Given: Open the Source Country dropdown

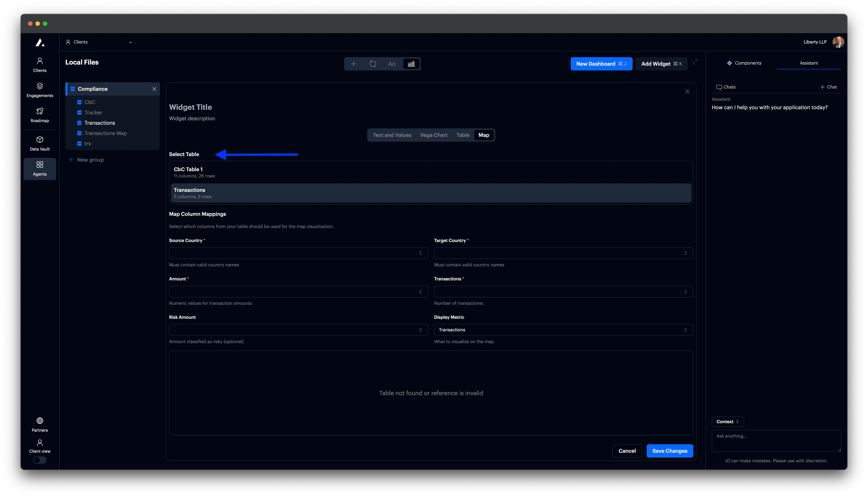Looking at the screenshot, I should coord(298,253).
